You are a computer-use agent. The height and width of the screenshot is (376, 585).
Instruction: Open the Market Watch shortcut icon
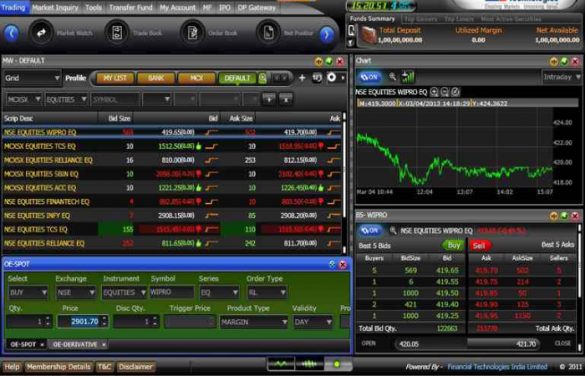pos(41,33)
